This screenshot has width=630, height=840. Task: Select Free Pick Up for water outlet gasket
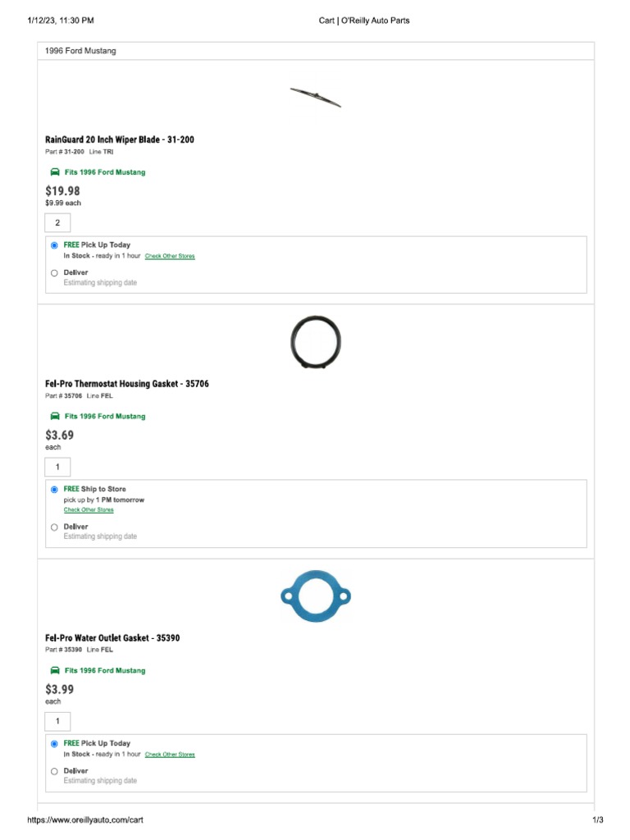54,743
